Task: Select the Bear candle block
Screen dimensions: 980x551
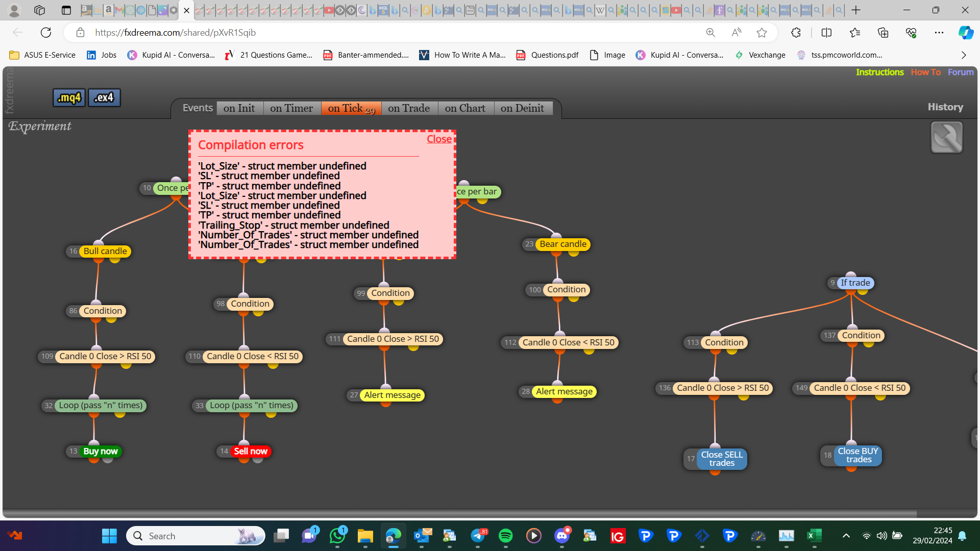Action: tap(563, 244)
